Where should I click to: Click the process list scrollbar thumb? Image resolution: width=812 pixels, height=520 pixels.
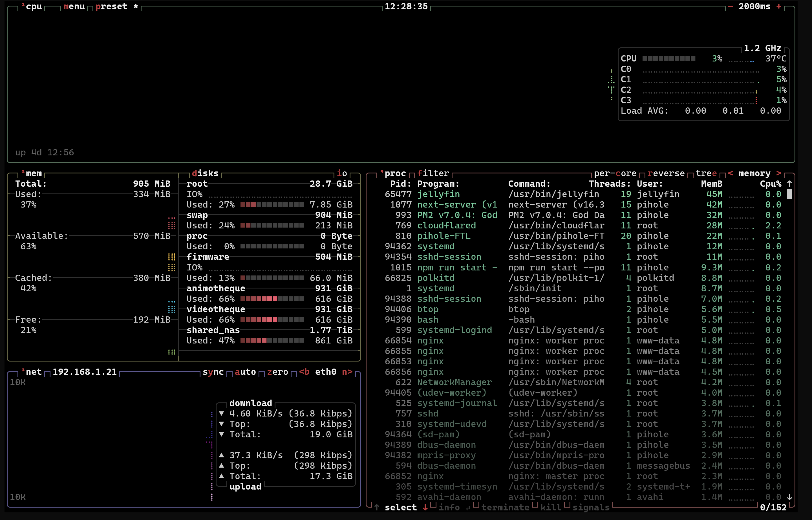pos(789,194)
